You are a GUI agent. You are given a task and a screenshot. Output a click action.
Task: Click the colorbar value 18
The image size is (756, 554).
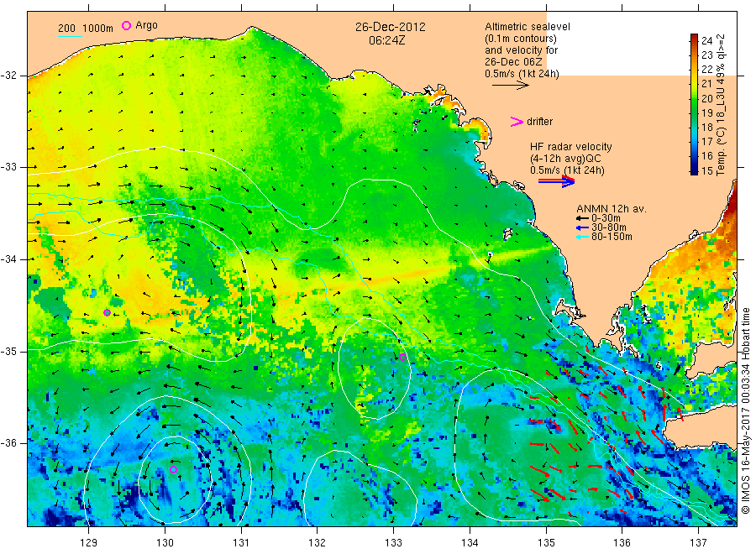[706, 128]
